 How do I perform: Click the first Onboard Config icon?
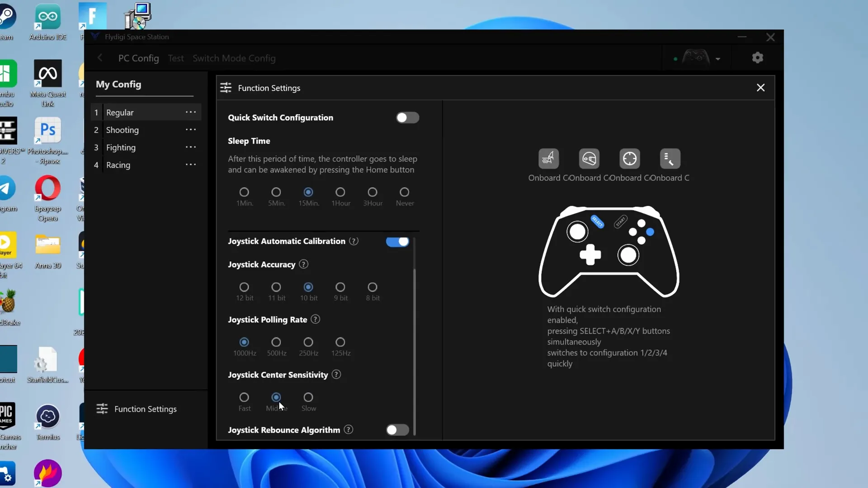pos(548,159)
